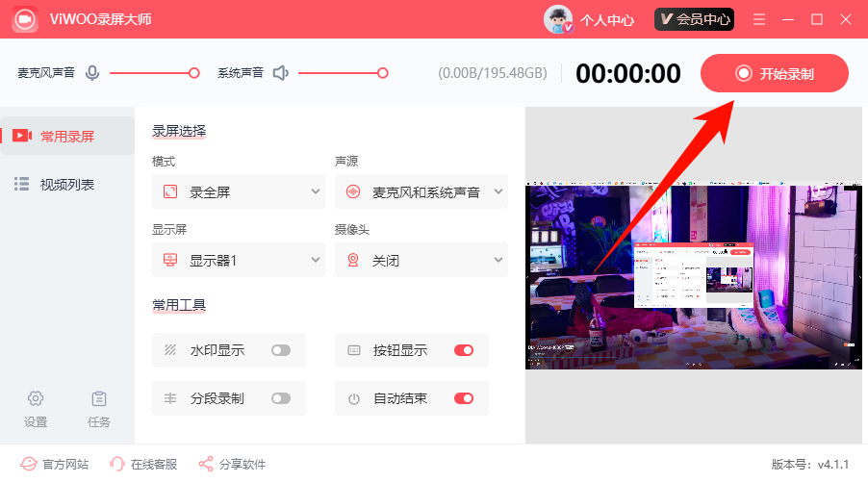Open the hamburger menu in title bar

[759, 19]
